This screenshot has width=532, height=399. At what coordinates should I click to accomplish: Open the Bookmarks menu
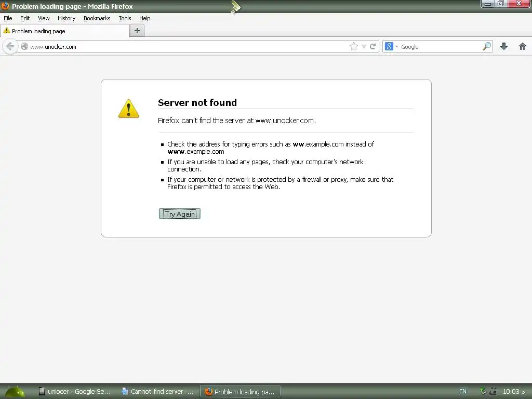[x=97, y=18]
